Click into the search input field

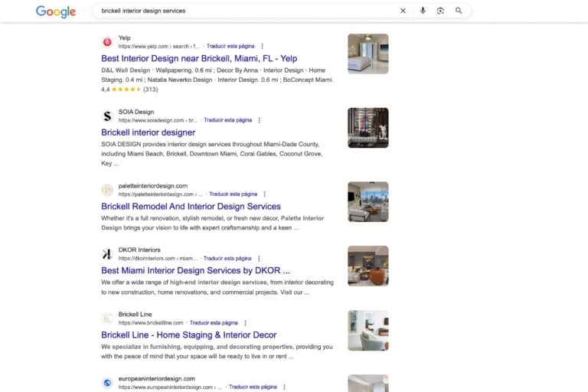[247, 11]
